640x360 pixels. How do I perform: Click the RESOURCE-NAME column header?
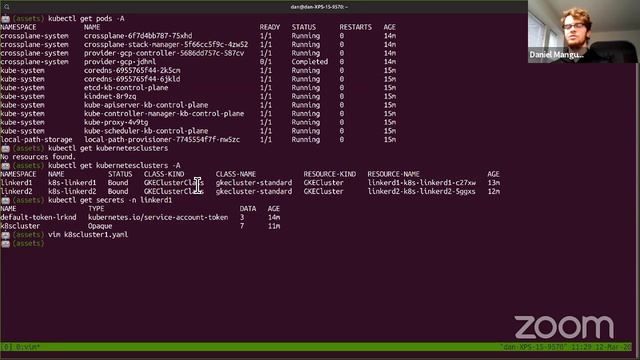[x=393, y=174]
